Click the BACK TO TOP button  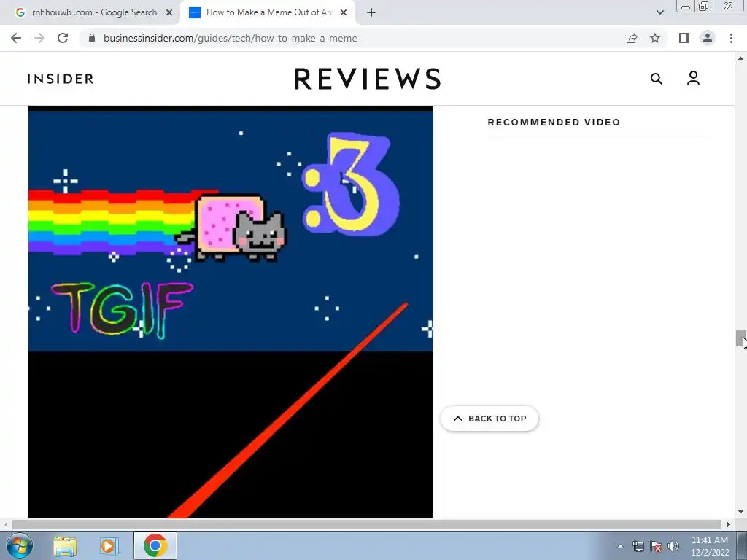tap(489, 419)
